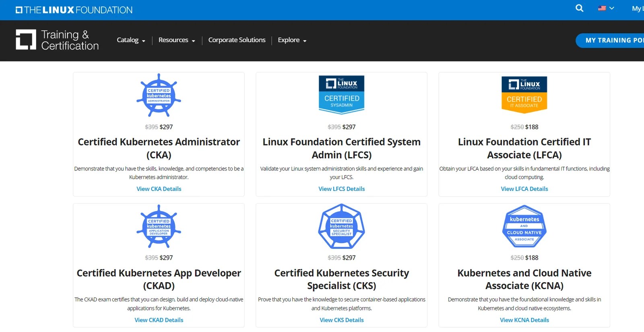Select the KCNA price $250 $188
This screenshot has height=332, width=644.
point(524,258)
